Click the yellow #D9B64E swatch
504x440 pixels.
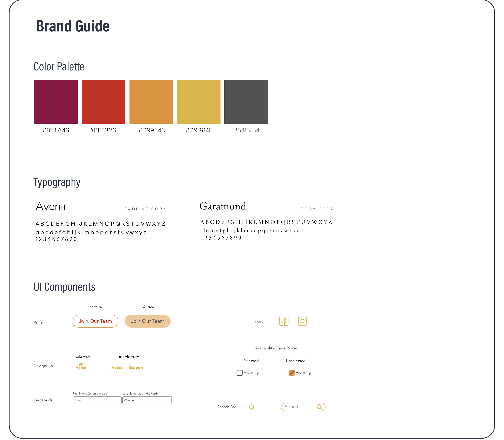click(199, 102)
